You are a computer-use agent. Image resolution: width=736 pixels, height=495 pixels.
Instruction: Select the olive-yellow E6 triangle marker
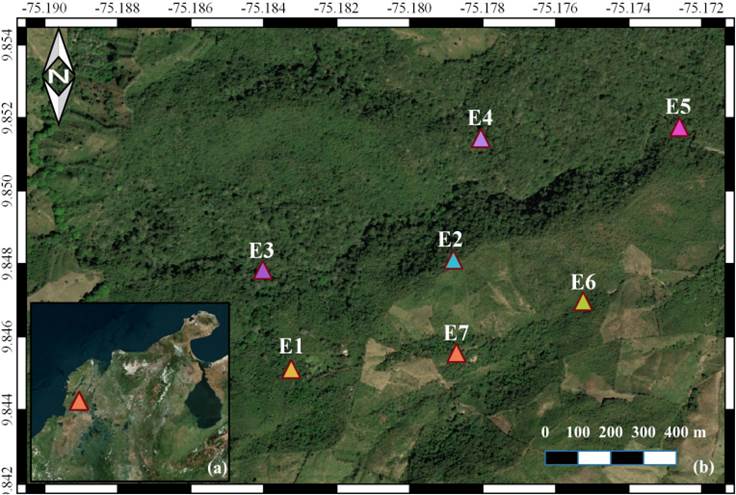(x=583, y=303)
